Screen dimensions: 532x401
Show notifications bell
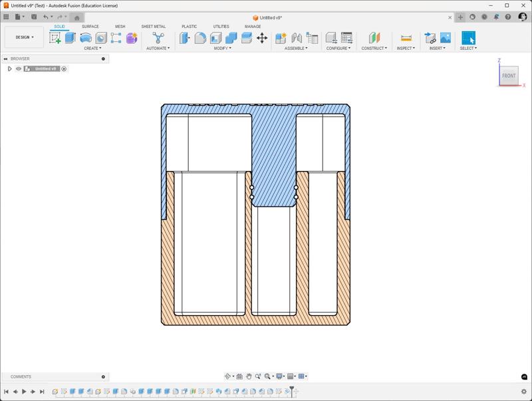tap(496, 17)
